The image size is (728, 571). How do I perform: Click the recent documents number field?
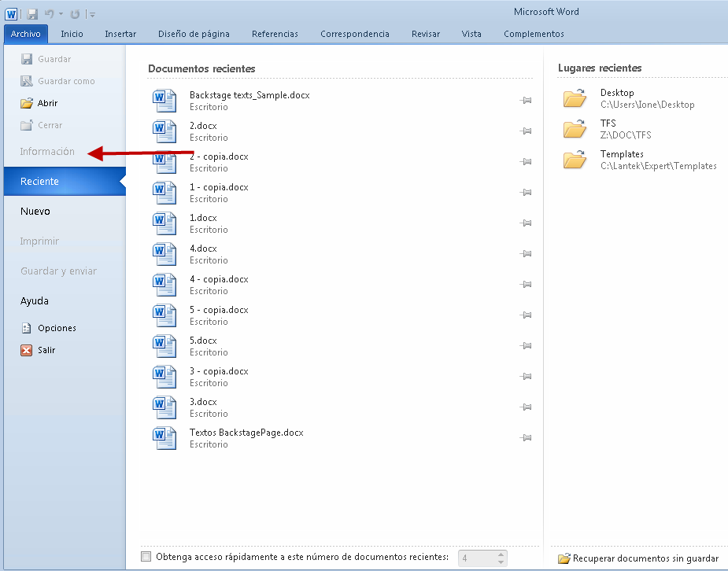click(477, 558)
